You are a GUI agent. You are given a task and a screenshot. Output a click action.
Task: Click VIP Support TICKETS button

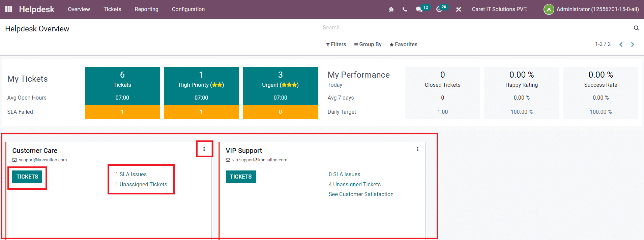(x=241, y=177)
